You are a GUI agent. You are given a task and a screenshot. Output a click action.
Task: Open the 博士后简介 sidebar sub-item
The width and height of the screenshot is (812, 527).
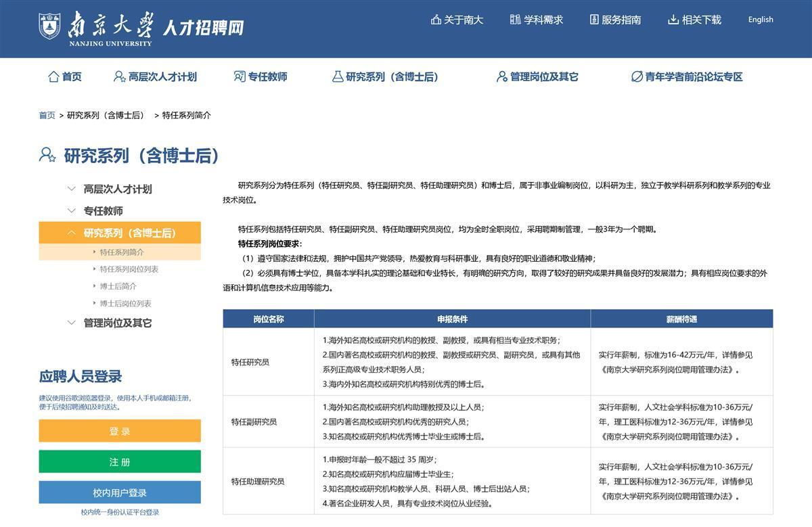(118, 286)
